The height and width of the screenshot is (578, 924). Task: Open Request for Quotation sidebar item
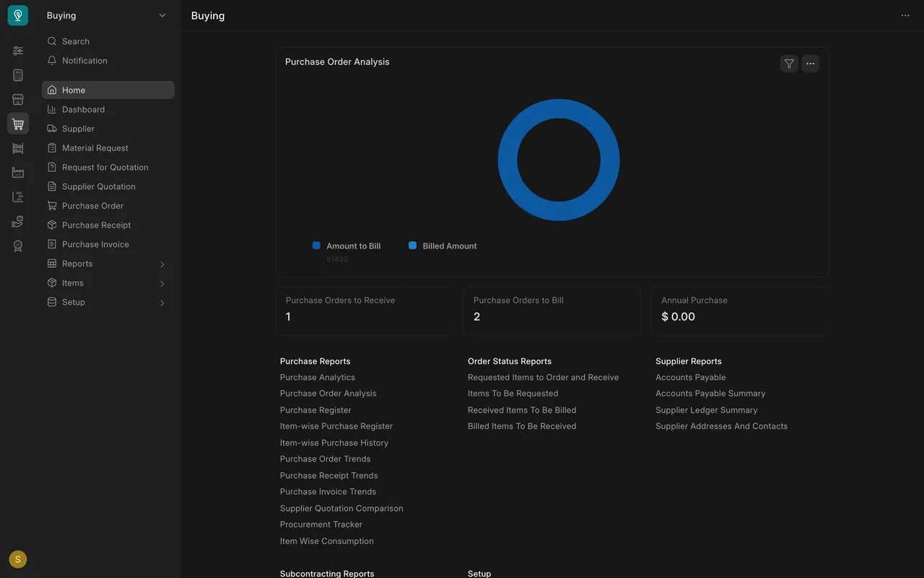[x=108, y=167]
